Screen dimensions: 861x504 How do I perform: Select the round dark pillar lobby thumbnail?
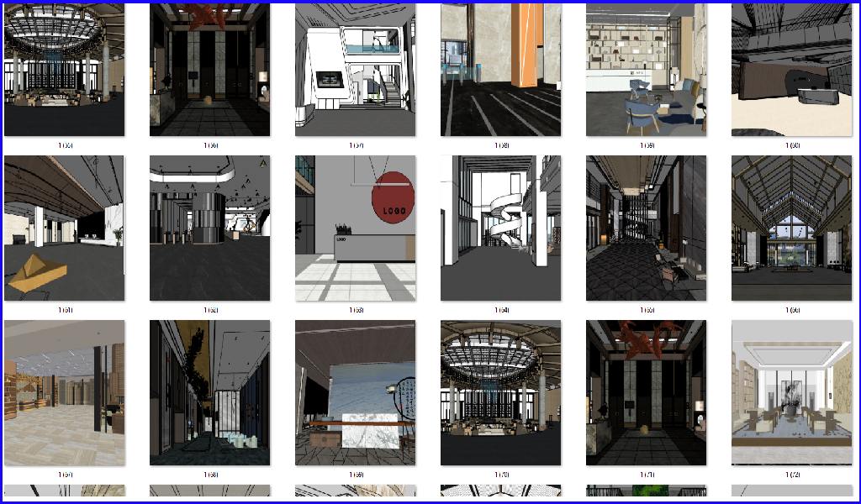coord(210,228)
